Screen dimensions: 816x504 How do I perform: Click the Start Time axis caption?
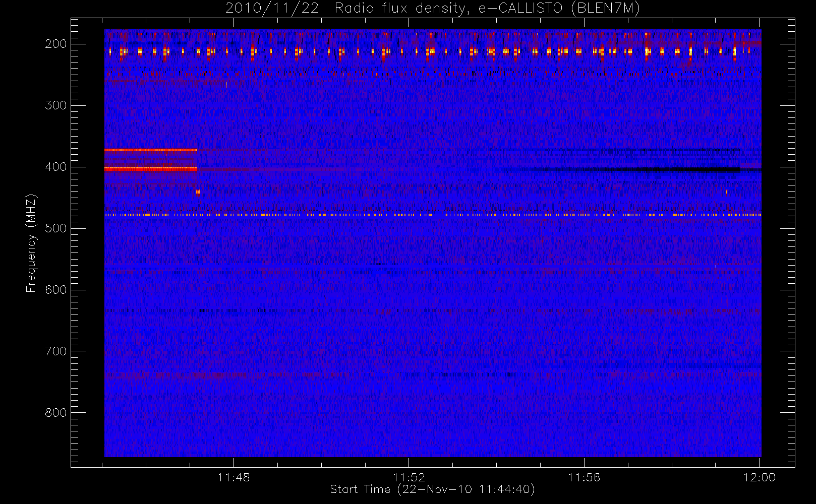click(x=432, y=489)
